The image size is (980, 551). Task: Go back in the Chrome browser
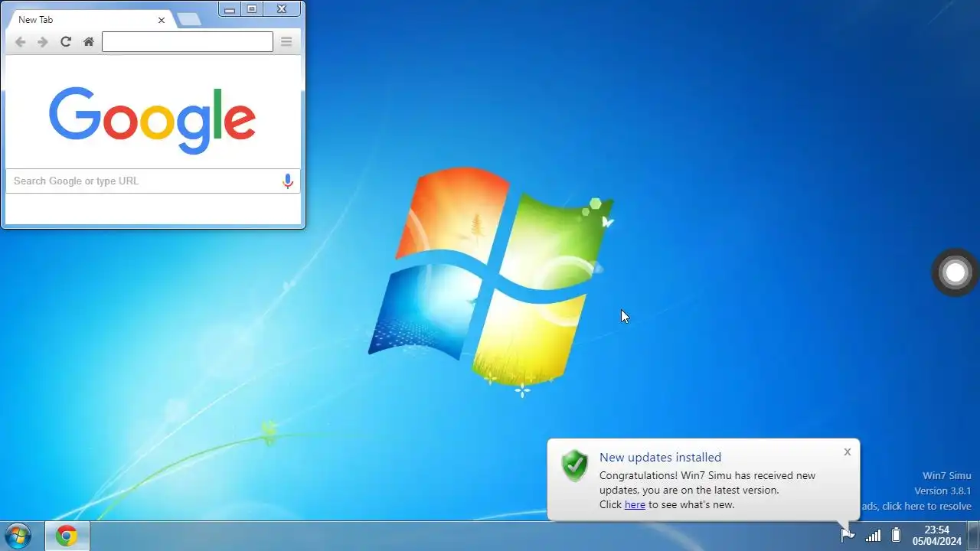coord(21,42)
